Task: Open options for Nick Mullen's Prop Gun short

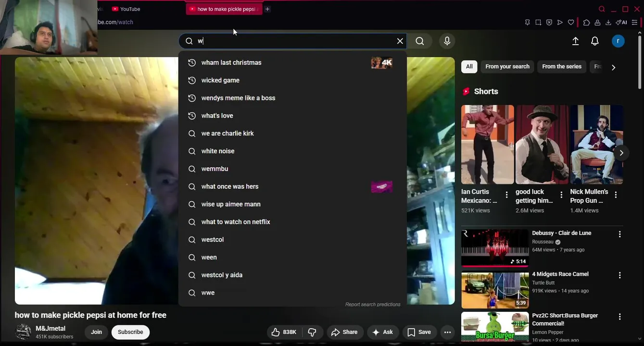Action: (616, 195)
